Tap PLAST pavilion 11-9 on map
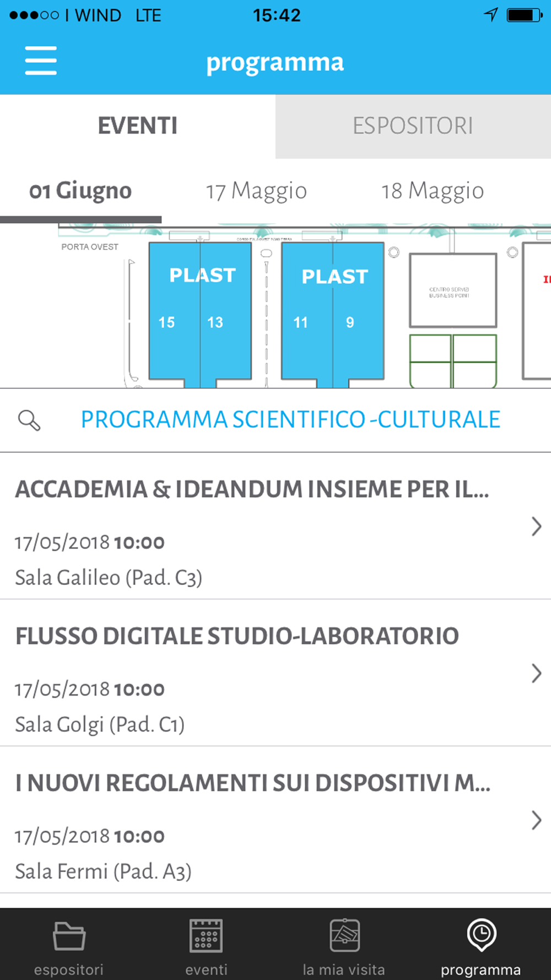Screen dimensions: 551x980 click(333, 314)
